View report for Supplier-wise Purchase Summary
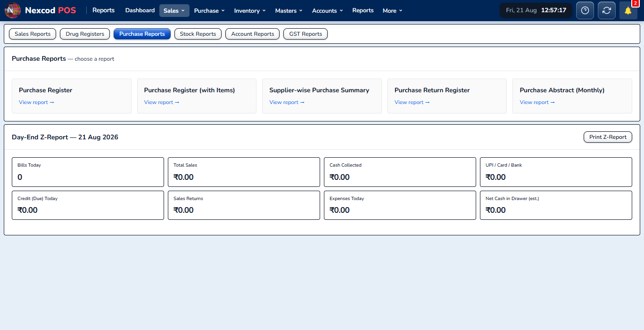Screen dimensions: 644x330 [287, 102]
